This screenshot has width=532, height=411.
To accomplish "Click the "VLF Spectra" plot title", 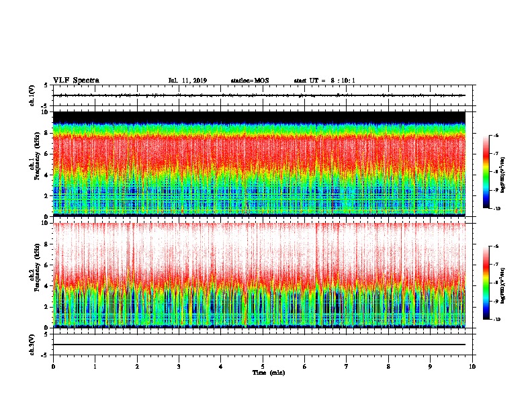I will [x=76, y=81].
